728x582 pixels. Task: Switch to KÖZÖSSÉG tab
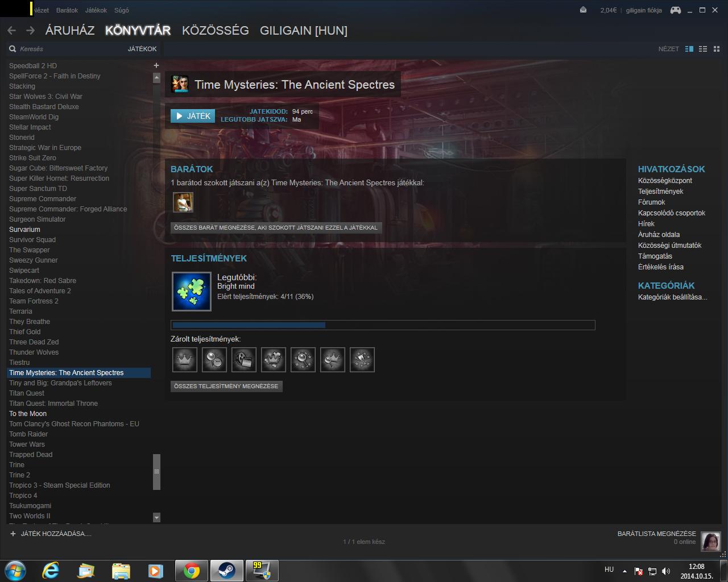click(216, 31)
